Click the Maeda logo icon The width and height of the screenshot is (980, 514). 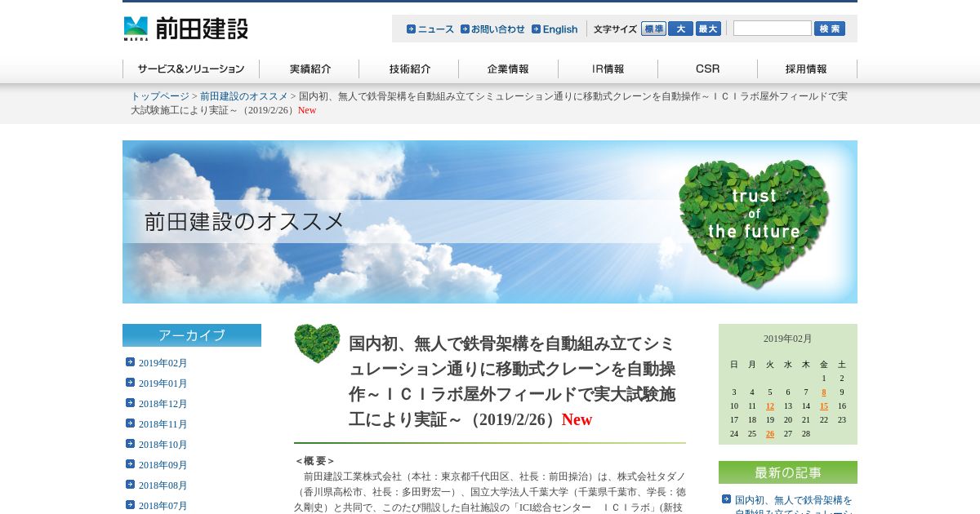136,29
